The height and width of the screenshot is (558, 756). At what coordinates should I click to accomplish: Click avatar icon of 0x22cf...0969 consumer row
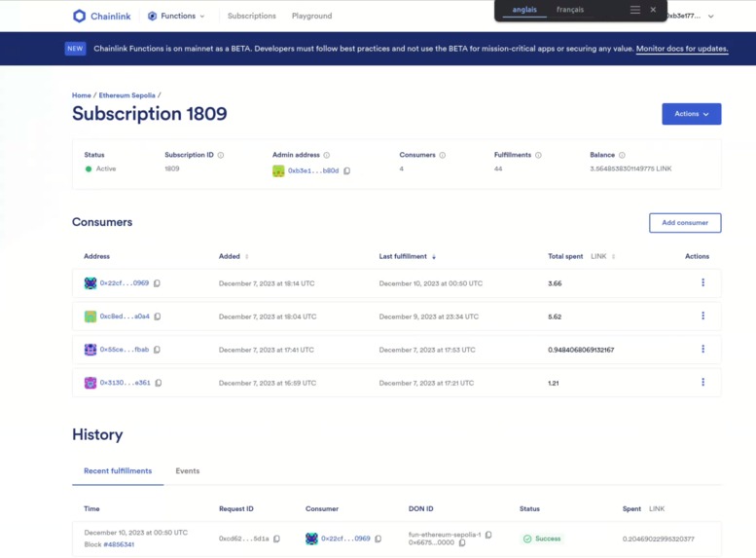pos(90,283)
